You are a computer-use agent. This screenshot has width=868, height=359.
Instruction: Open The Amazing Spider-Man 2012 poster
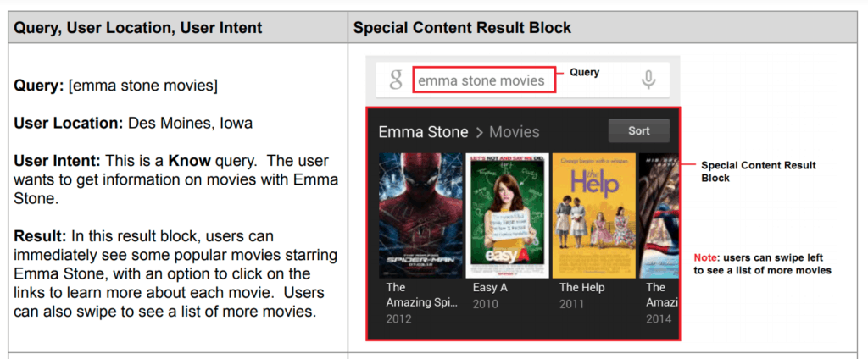click(420, 215)
